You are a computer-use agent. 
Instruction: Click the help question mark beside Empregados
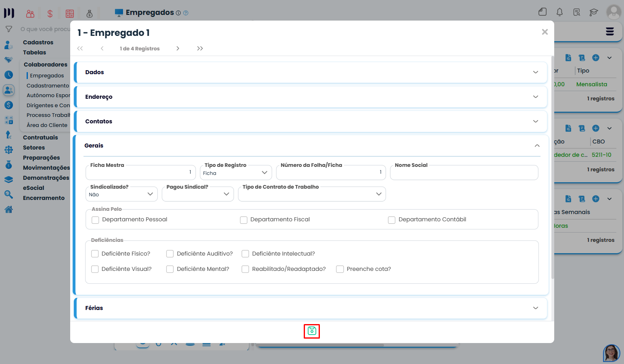point(186,13)
